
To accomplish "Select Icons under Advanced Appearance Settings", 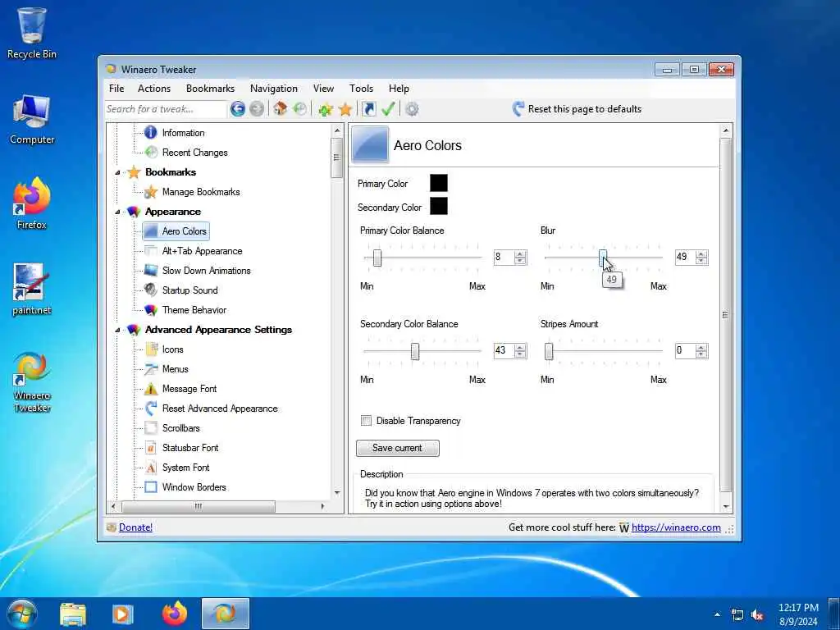I will pyautogui.click(x=172, y=349).
